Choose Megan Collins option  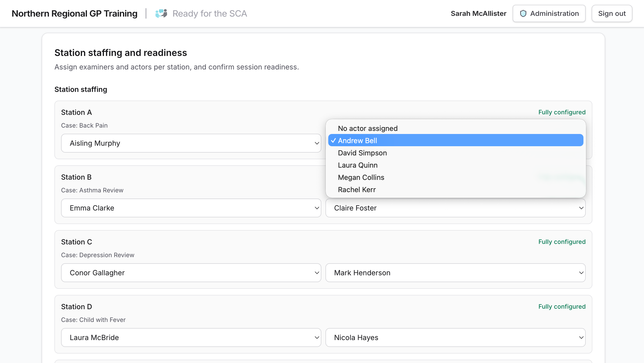[361, 177]
